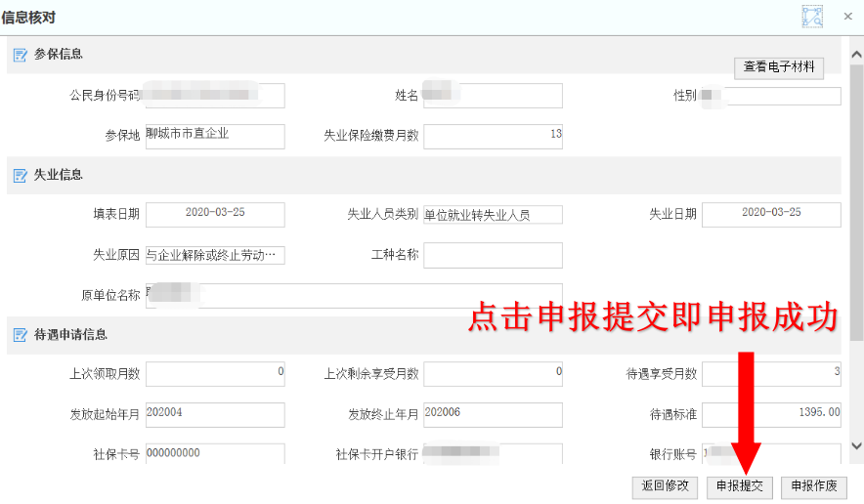Open 查看电子材料 to view materials
The image size is (864, 504).
click(778, 67)
